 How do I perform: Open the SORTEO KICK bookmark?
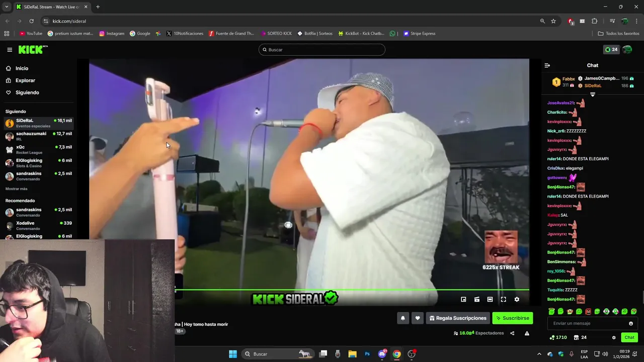click(x=276, y=34)
